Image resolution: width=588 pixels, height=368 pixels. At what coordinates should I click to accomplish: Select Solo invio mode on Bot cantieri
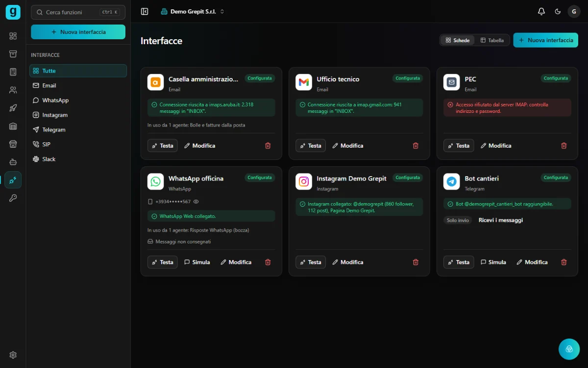click(x=458, y=220)
